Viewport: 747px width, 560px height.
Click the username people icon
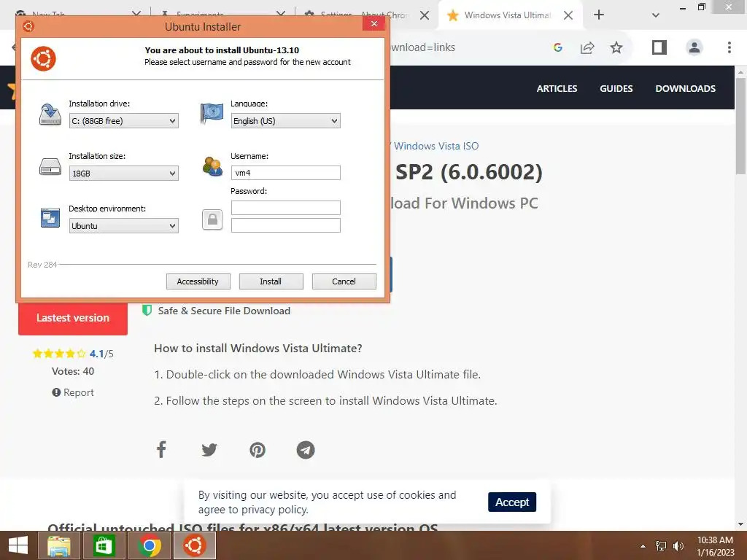coord(212,167)
